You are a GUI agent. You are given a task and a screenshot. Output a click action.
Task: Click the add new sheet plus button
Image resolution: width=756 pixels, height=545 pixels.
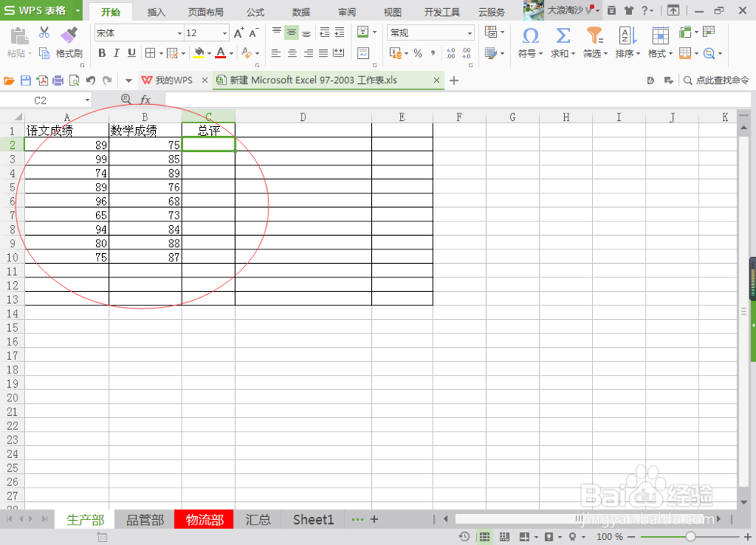pyautogui.click(x=374, y=519)
